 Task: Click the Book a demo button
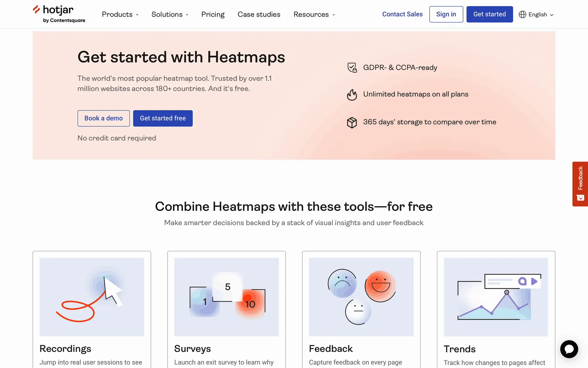(104, 118)
